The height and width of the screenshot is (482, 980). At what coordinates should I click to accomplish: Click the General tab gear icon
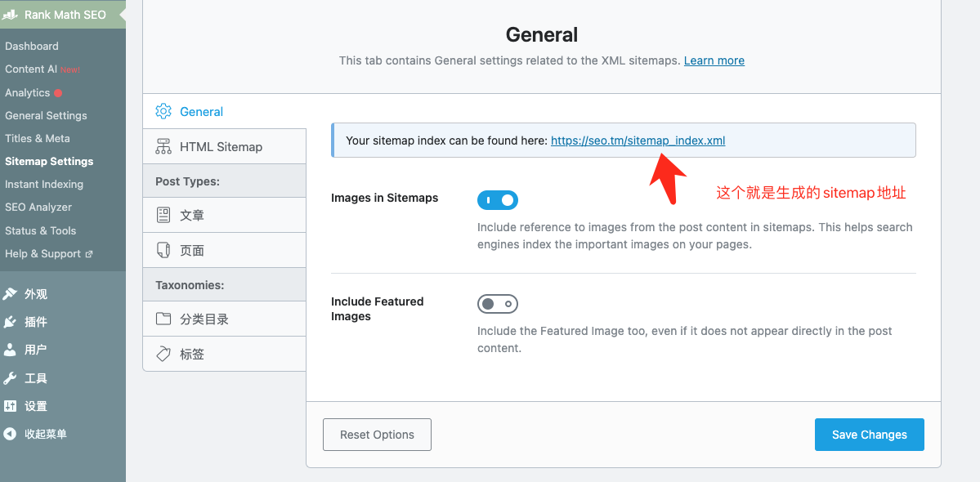pyautogui.click(x=163, y=111)
